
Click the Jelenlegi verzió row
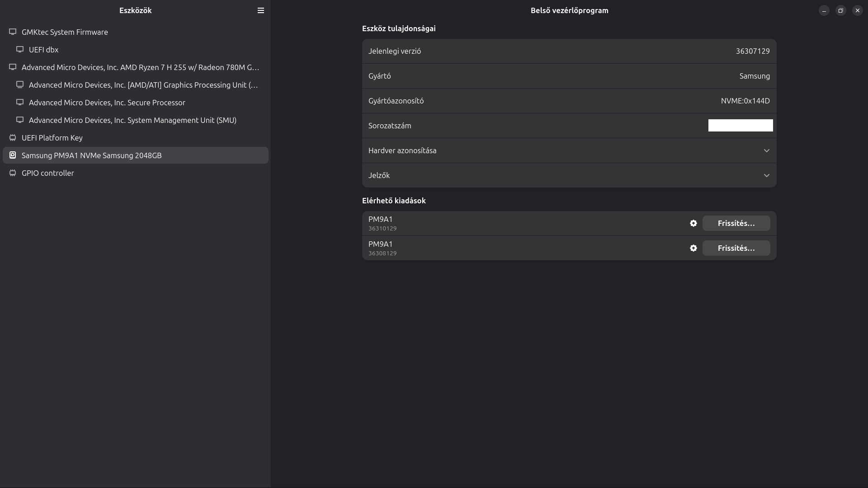569,51
